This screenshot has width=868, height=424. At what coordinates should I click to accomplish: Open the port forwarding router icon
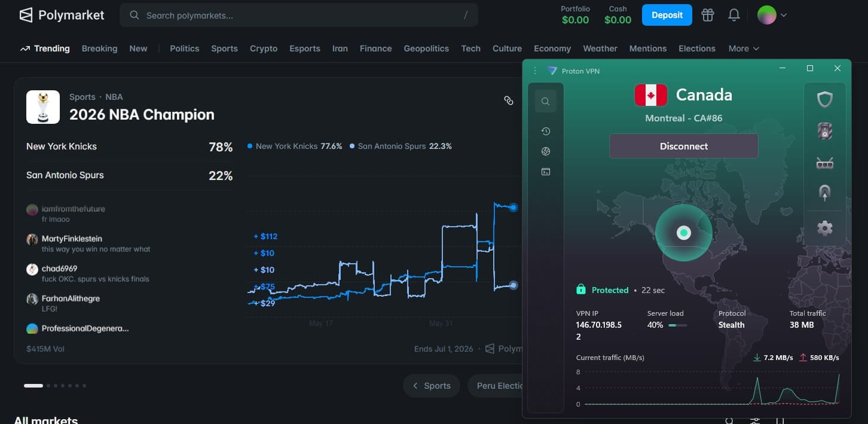(x=825, y=163)
